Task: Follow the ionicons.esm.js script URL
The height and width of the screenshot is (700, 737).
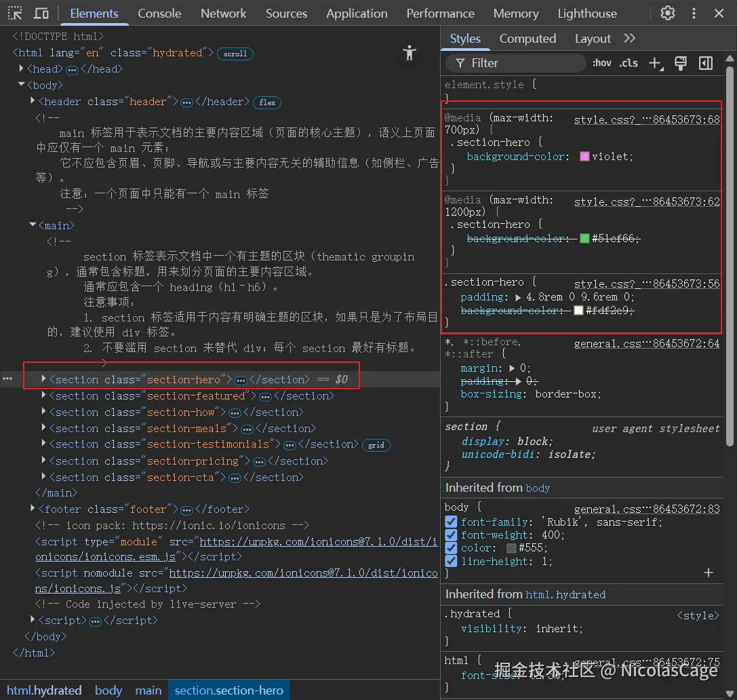Action: pyautogui.click(x=237, y=549)
